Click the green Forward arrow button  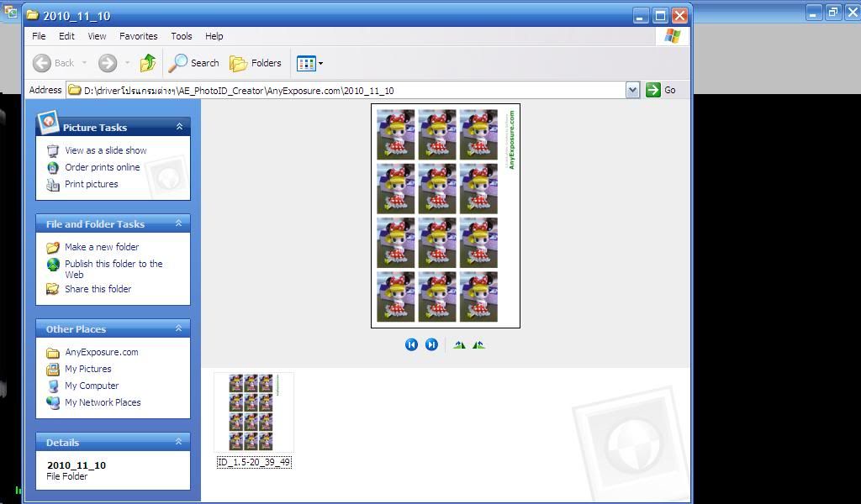pyautogui.click(x=108, y=63)
